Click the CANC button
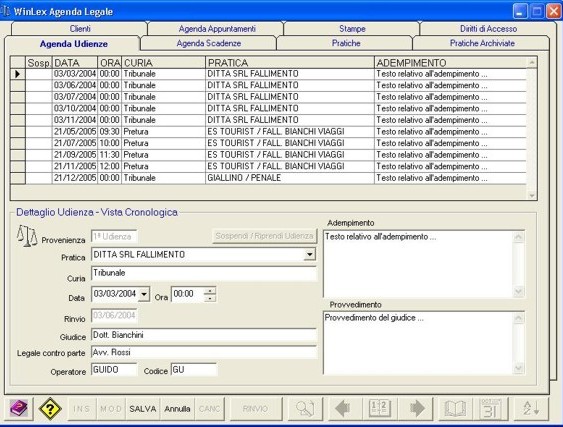563x427 pixels. (209, 409)
